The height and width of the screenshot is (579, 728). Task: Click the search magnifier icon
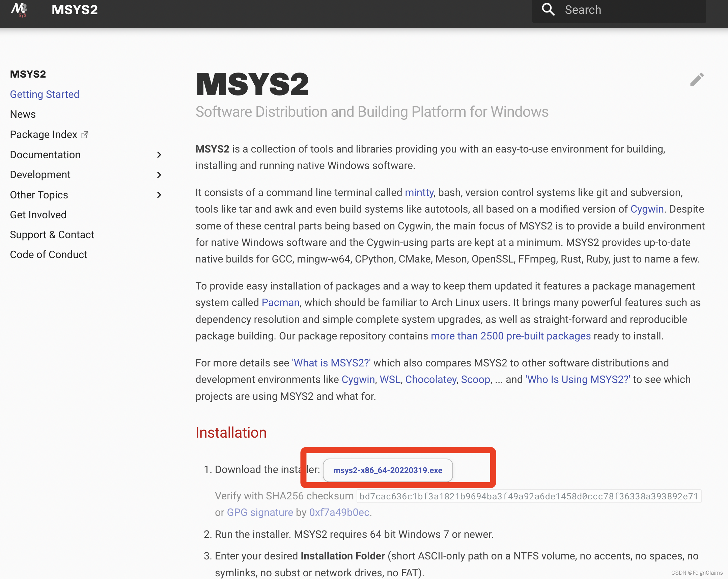(x=549, y=9)
